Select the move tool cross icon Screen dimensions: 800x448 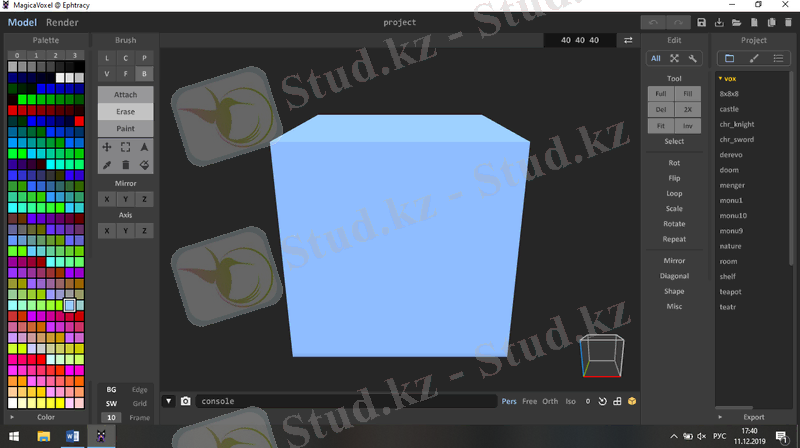(x=107, y=147)
